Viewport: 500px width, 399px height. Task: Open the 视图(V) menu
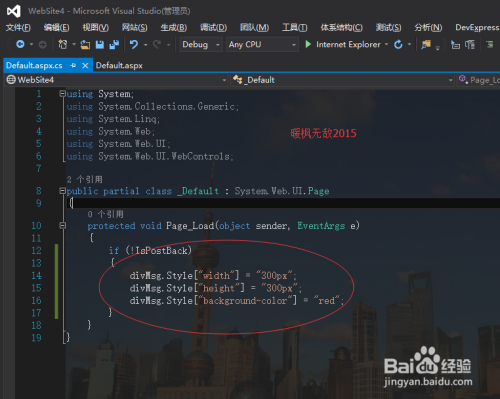(95, 28)
